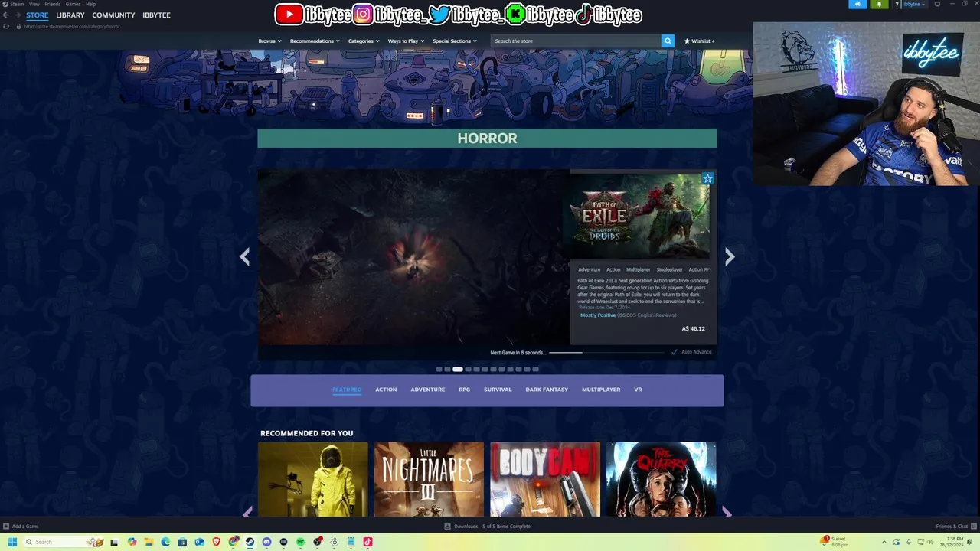Click the wishlist star on Path of Exile
The height and width of the screenshot is (551, 980).
point(707,178)
